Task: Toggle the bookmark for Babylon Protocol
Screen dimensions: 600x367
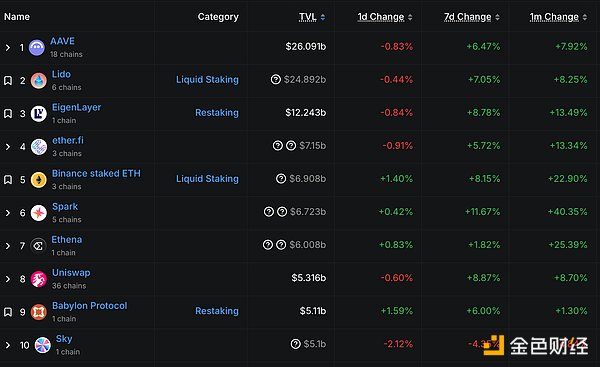Action: coord(8,312)
